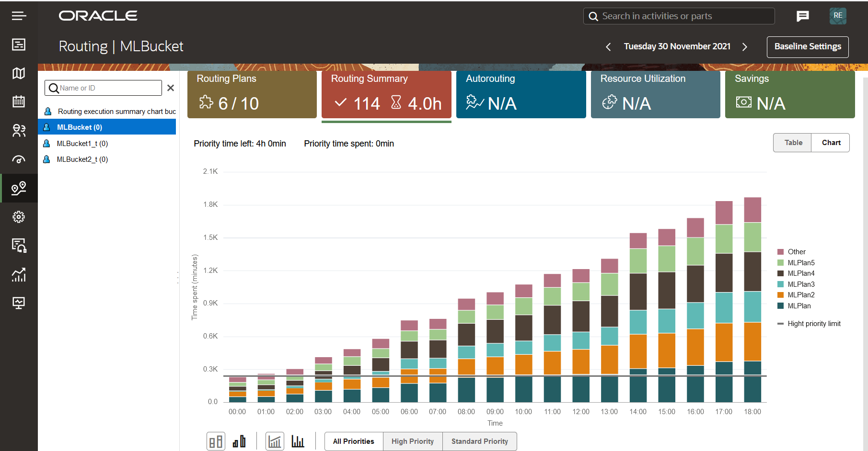Toggle the Hight priority limit legend entry
The width and height of the screenshot is (868, 451).
809,324
